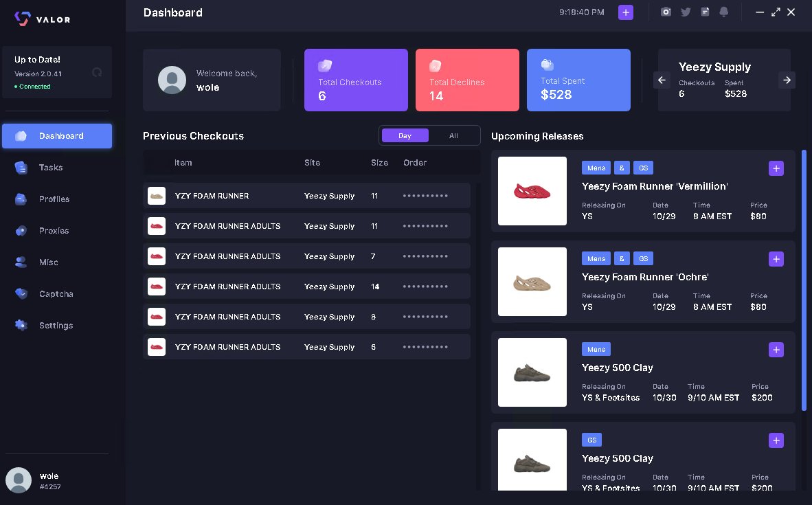Click the purple plus button in title bar
The width and height of the screenshot is (812, 505).
pyautogui.click(x=626, y=12)
